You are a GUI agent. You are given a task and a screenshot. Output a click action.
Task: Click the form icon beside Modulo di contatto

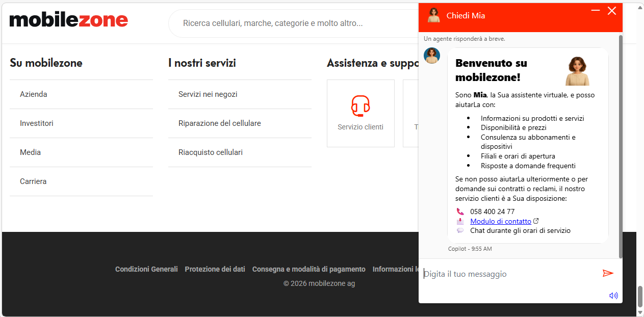(x=460, y=221)
